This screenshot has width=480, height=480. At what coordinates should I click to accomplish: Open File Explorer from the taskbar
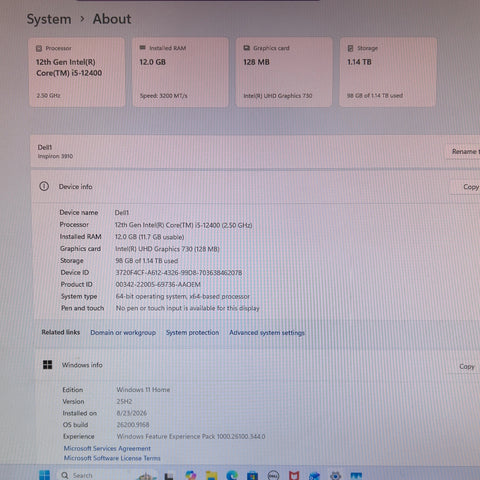click(211, 476)
